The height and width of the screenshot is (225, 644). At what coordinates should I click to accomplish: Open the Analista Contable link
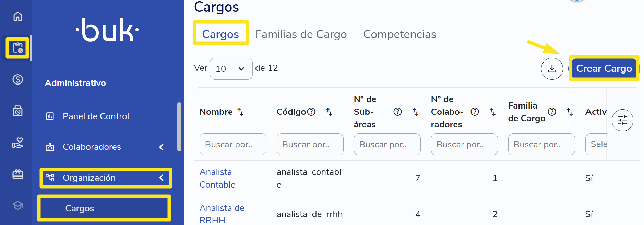[217, 178]
